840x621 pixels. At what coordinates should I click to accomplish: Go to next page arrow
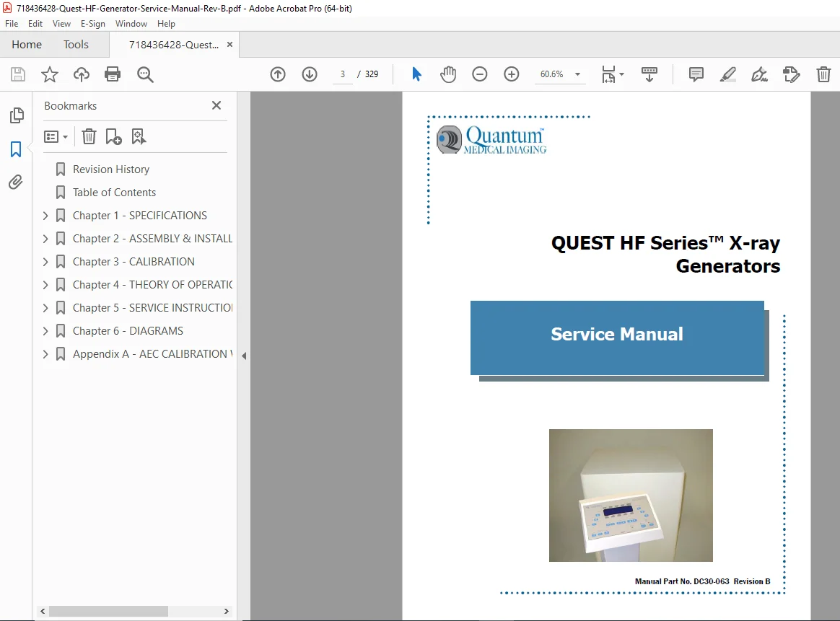click(310, 74)
